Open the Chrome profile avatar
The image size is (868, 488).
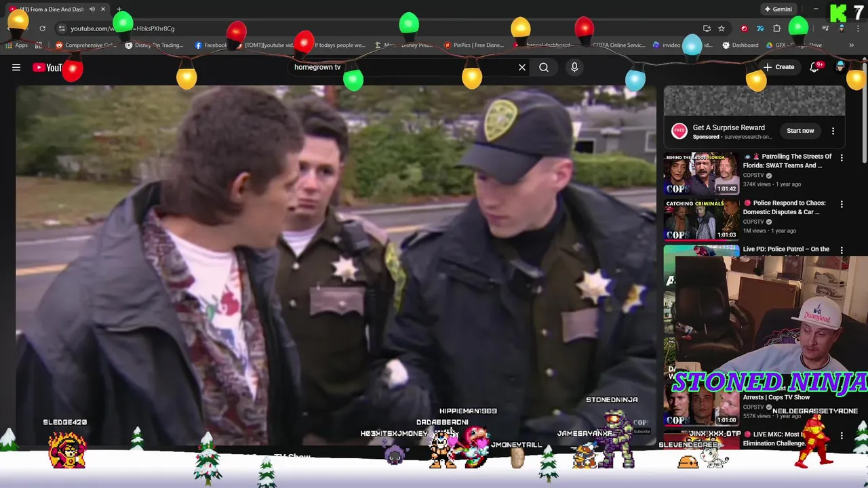[x=842, y=28]
